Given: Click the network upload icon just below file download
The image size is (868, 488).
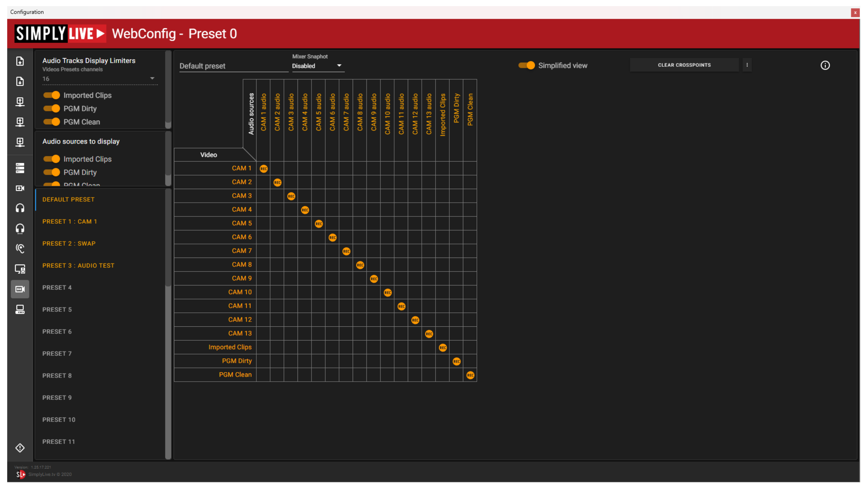Looking at the screenshot, I should pos(20,102).
